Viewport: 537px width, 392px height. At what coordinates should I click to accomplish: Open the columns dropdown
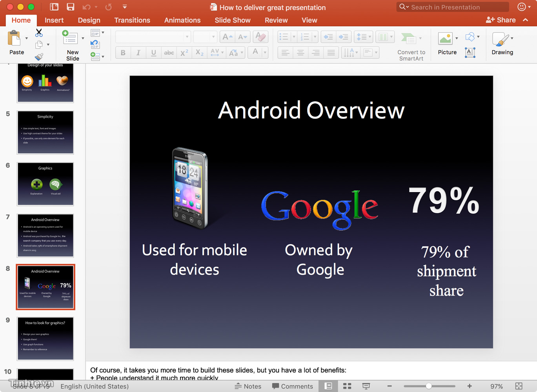(385, 37)
